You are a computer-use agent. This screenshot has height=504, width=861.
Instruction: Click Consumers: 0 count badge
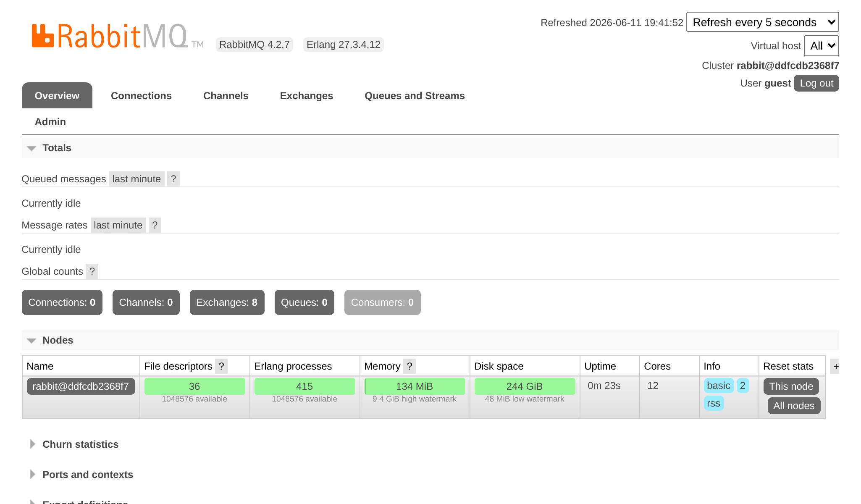pyautogui.click(x=383, y=302)
